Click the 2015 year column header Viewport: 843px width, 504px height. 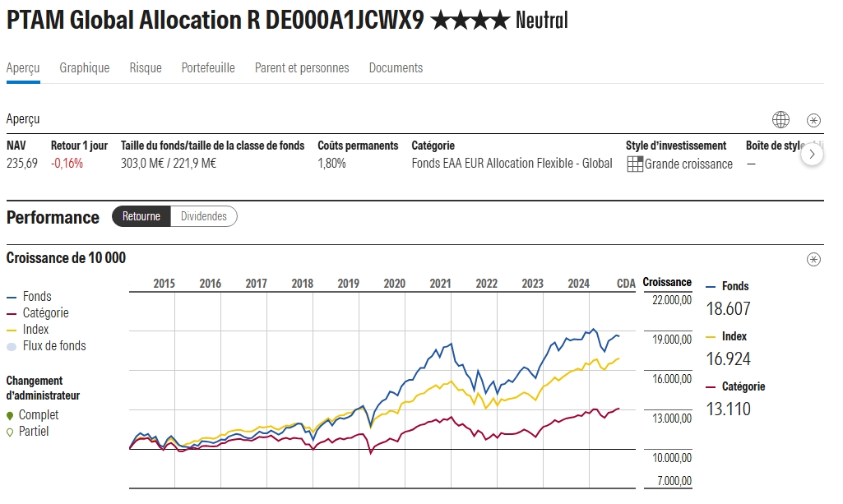pos(164,284)
